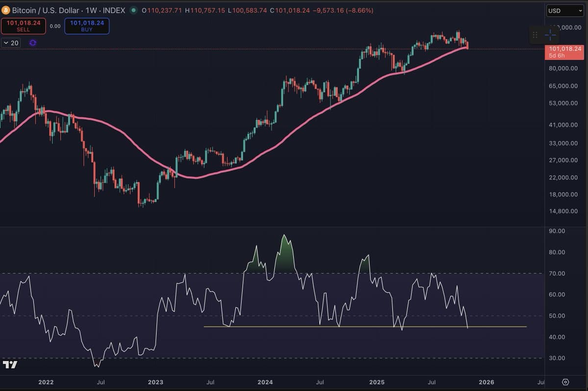Click the red 101,018.24 countdown price tag

coord(564,51)
